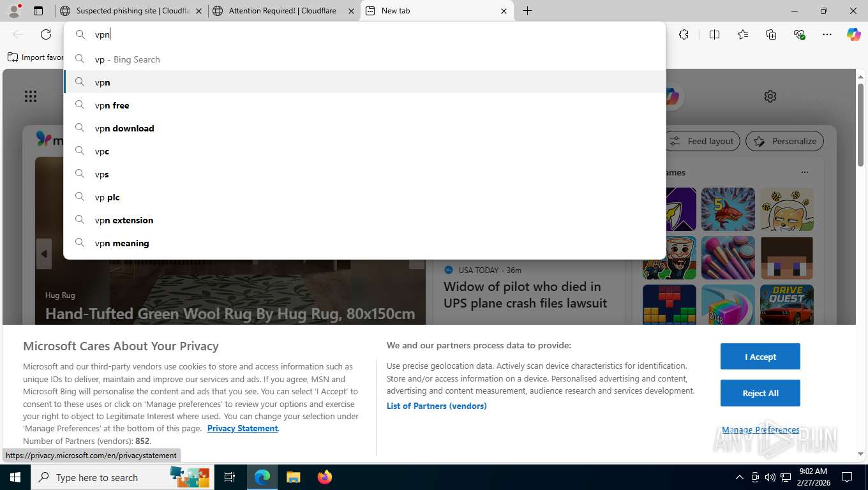Click the Import favorites bookmark
Viewport: 868px width, 490px height.
36,57
